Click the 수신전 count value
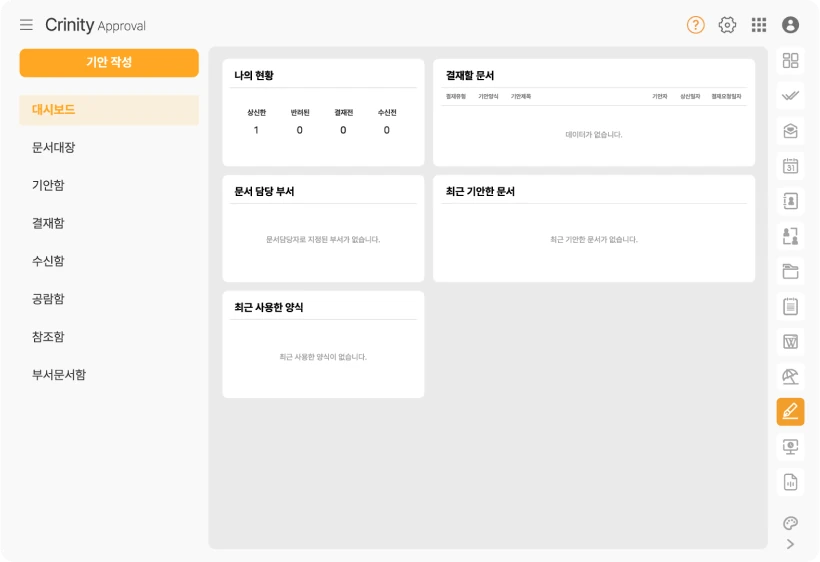The width and height of the screenshot is (820, 562). click(x=386, y=130)
